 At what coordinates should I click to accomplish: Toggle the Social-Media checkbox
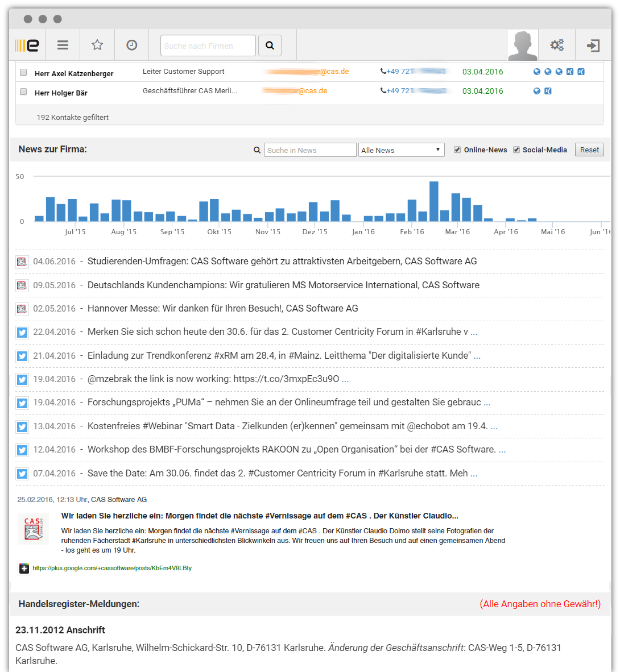pos(516,150)
